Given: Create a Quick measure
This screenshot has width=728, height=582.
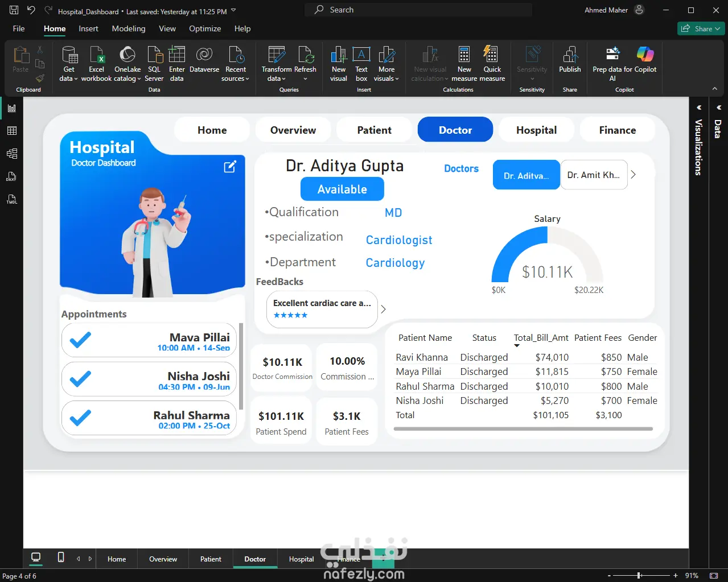Looking at the screenshot, I should [x=492, y=64].
